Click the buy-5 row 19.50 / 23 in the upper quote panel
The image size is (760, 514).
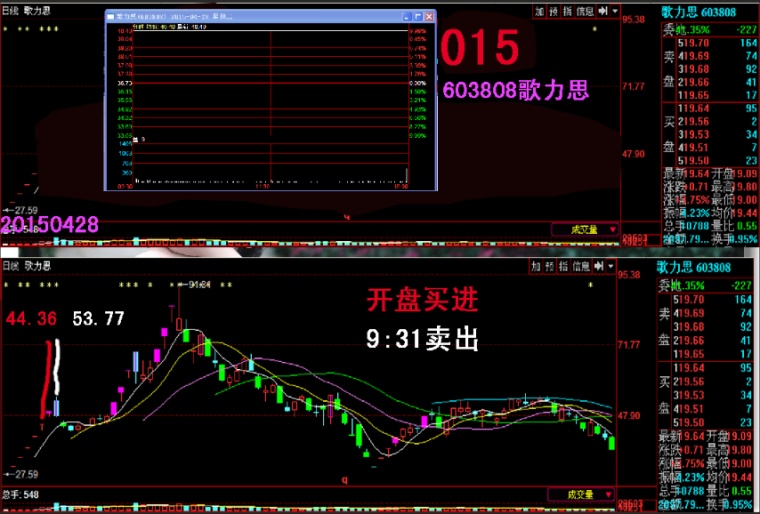718,161
